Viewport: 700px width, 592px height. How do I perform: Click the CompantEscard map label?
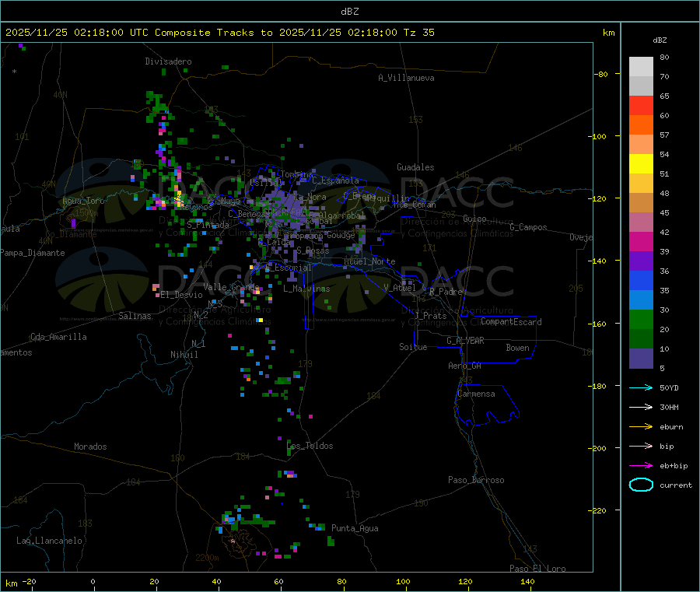(511, 321)
